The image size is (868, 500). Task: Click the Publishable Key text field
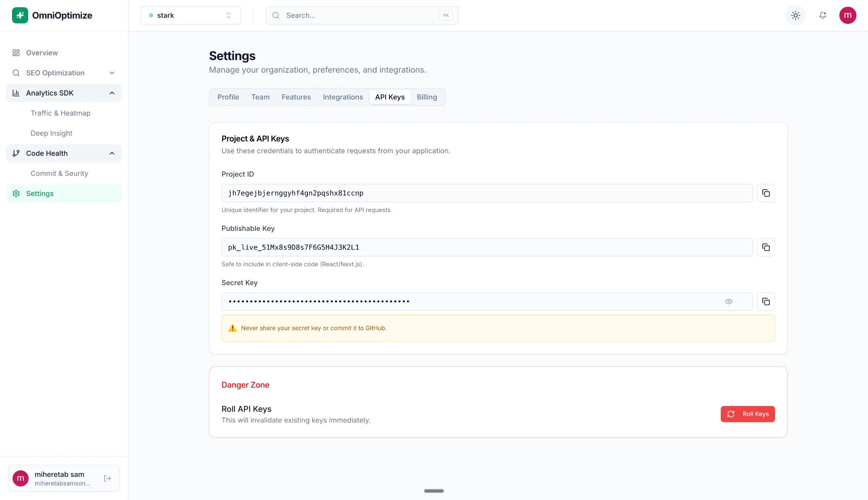[487, 247]
